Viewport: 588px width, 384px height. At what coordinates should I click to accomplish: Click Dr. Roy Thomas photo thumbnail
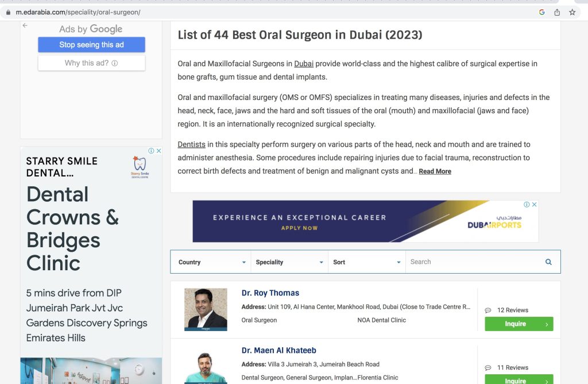206,310
